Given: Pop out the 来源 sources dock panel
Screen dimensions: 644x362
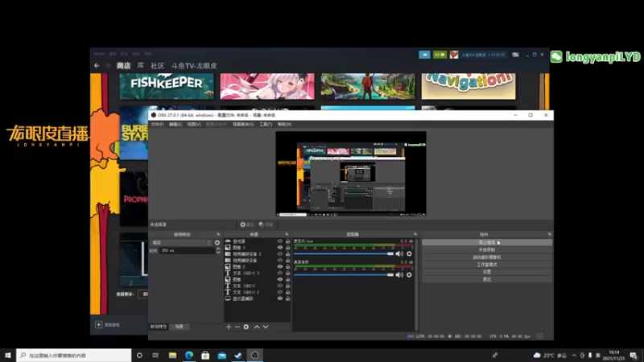Looking at the screenshot, I should (x=287, y=234).
